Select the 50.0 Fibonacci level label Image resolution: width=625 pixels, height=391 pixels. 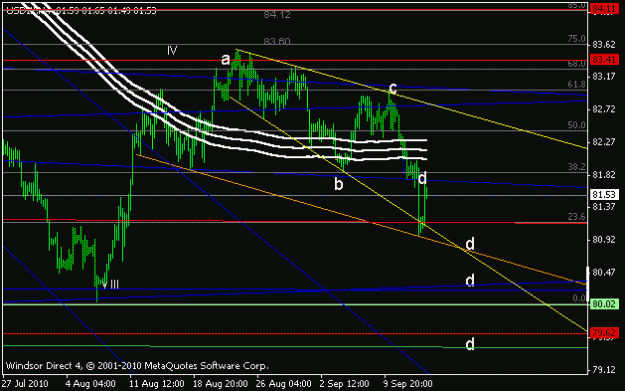pyautogui.click(x=576, y=125)
